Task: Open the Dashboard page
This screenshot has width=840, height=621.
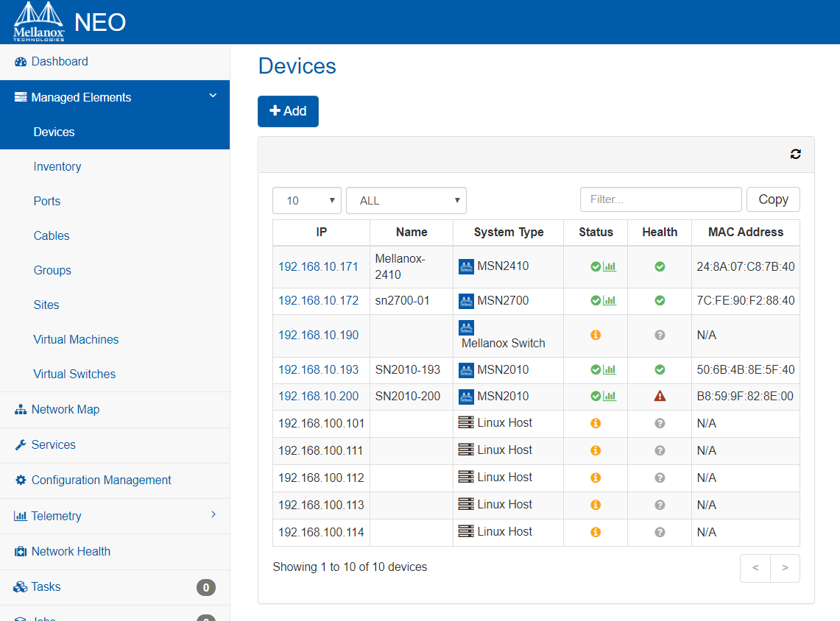Action: [60, 62]
